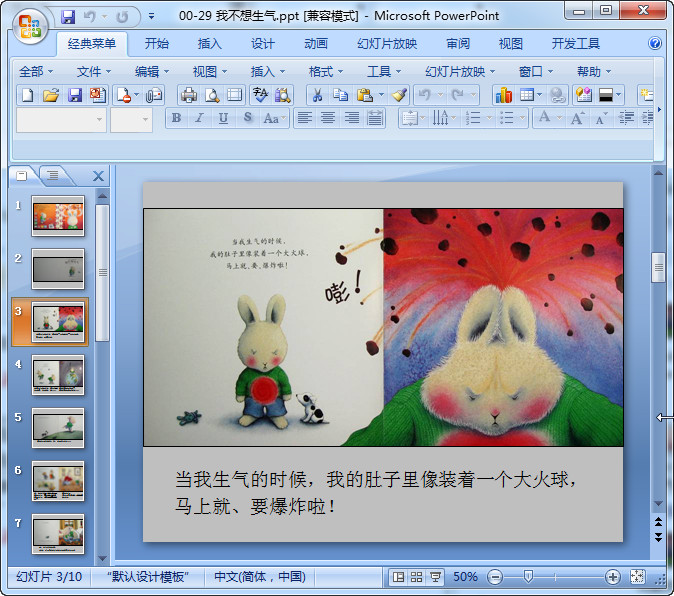Click the zoom slider handle
This screenshot has width=674, height=596.
coord(528,577)
